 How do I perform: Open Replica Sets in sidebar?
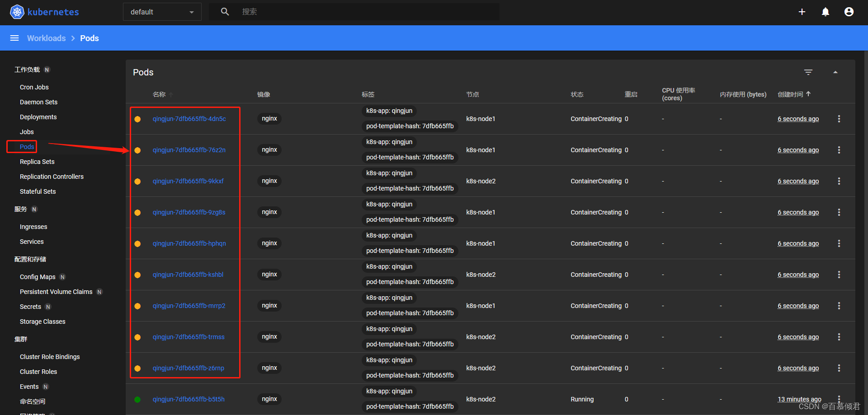pos(37,162)
